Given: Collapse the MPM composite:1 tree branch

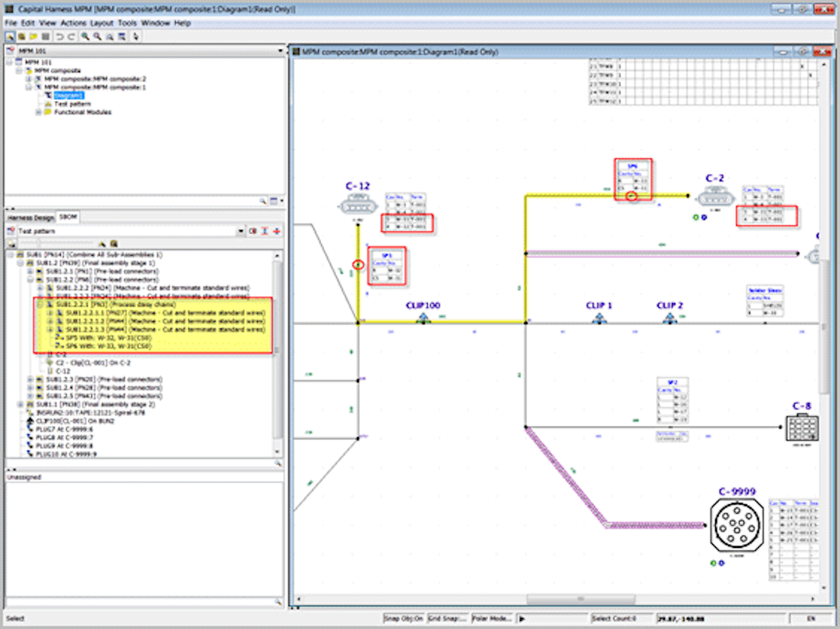Looking at the screenshot, I should [x=28, y=86].
